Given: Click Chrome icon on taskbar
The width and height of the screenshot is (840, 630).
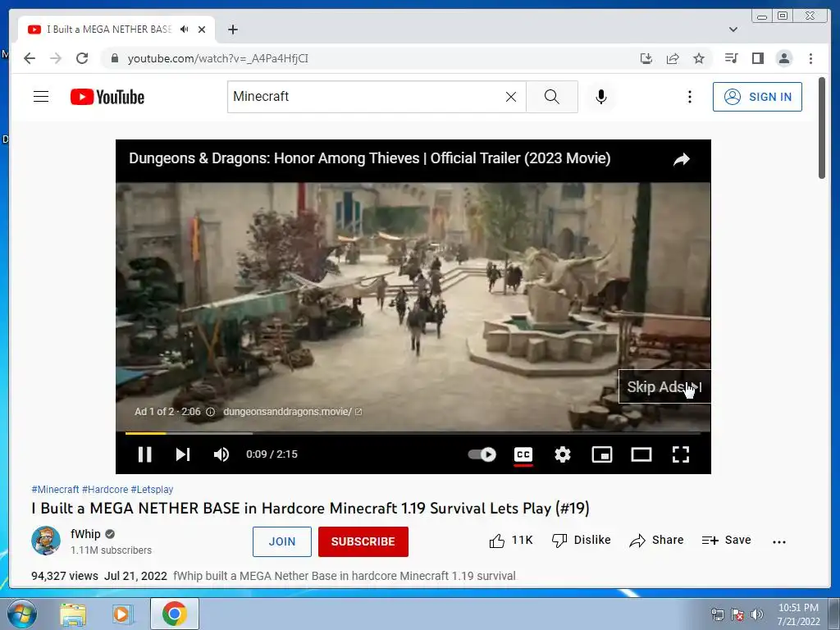Looking at the screenshot, I should coord(175,614).
